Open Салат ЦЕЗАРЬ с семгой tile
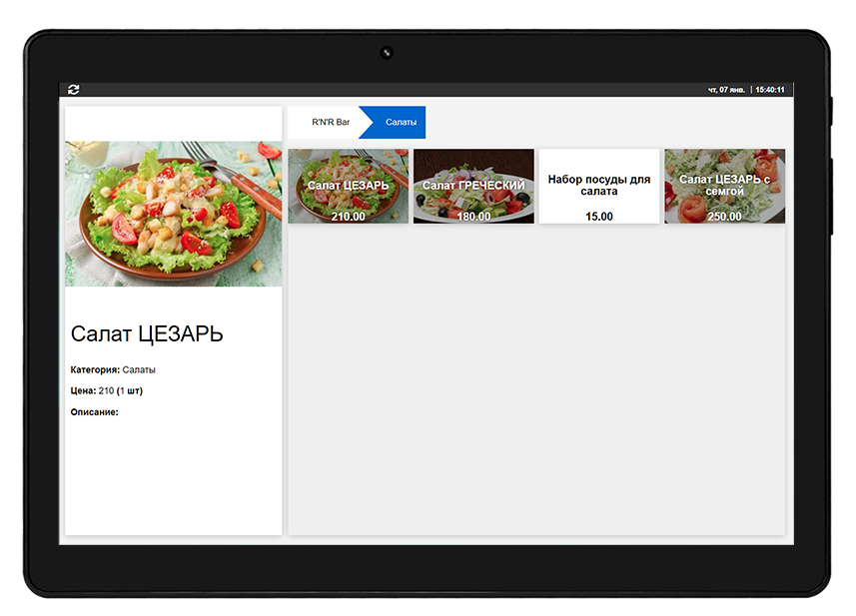 (x=725, y=186)
